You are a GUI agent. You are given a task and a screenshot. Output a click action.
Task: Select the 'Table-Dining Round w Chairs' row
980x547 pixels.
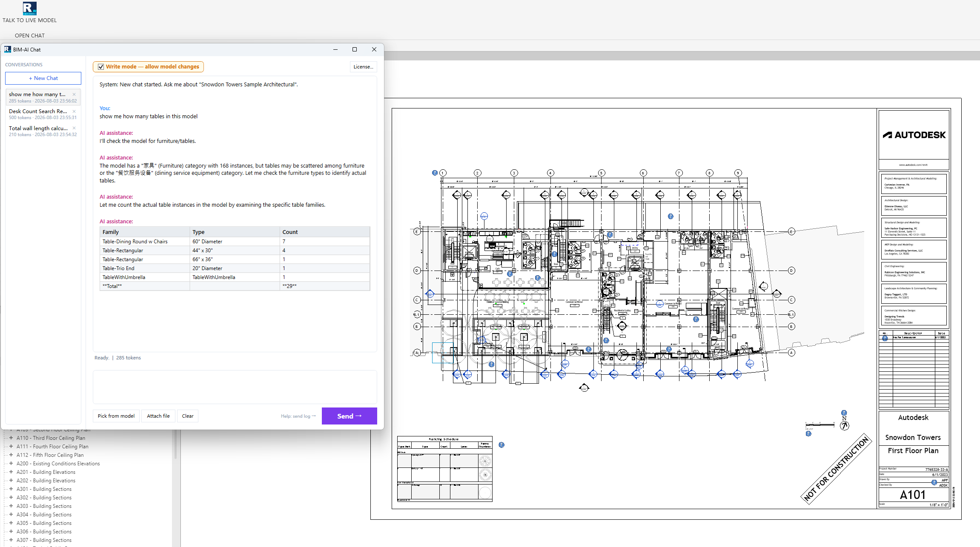[x=235, y=242]
